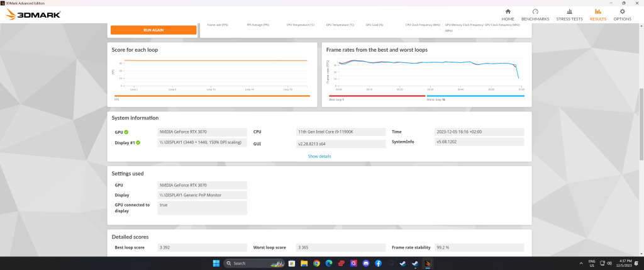This screenshot has width=644, height=270.
Task: Open the Stress Tests section
Action: coord(569,14)
